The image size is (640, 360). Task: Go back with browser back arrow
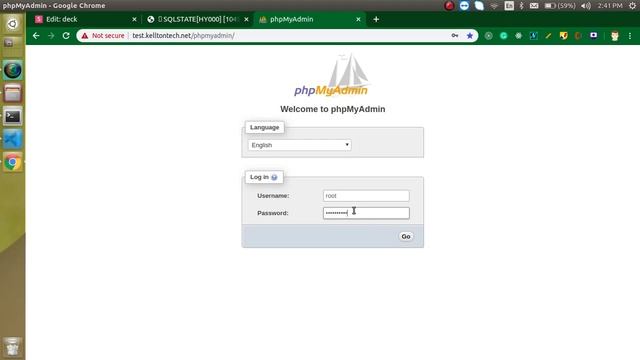[x=36, y=36]
